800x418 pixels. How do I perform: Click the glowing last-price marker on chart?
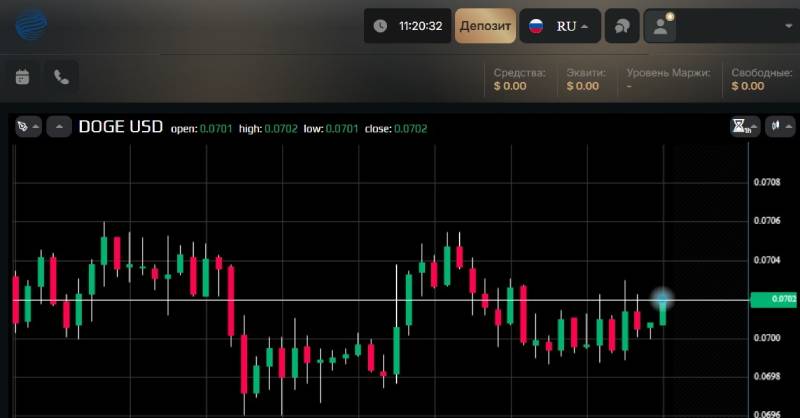click(662, 300)
